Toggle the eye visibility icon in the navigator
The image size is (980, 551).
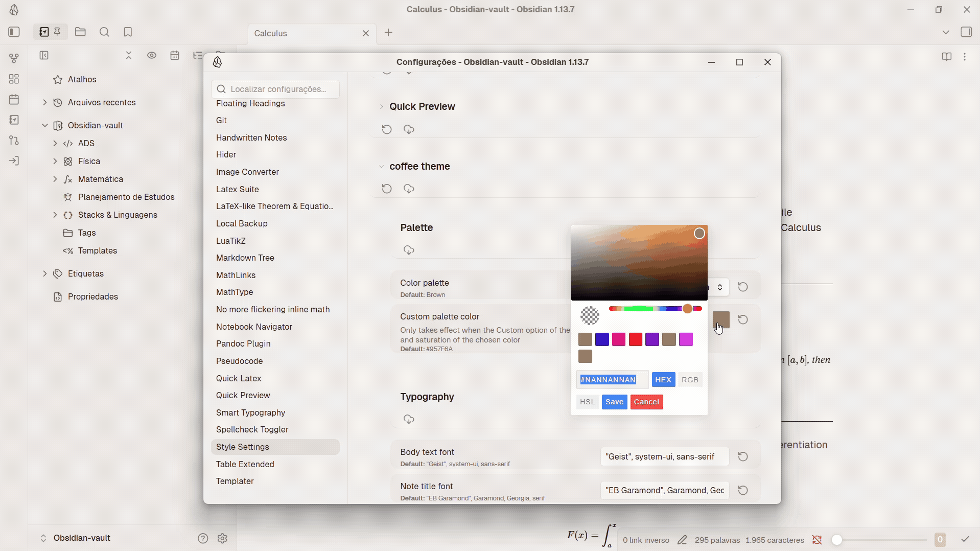pos(152,55)
